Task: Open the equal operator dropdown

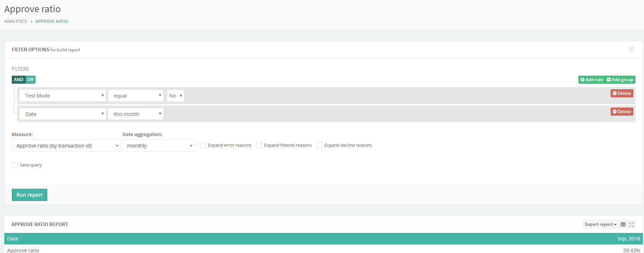Action: (x=136, y=96)
